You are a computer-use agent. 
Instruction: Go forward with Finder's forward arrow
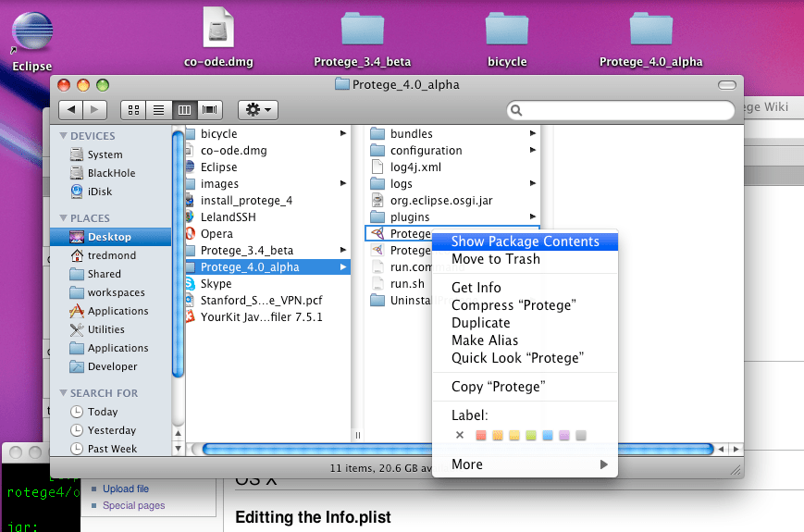click(95, 110)
